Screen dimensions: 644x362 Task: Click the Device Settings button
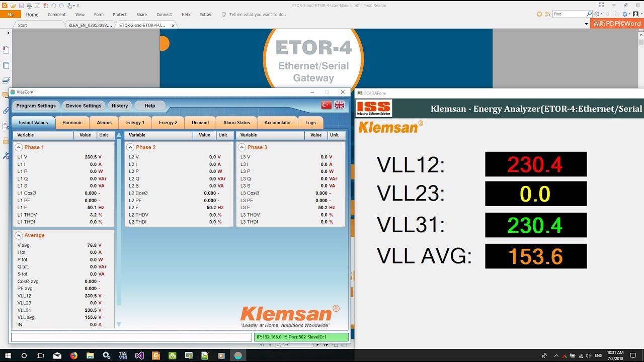[84, 106]
